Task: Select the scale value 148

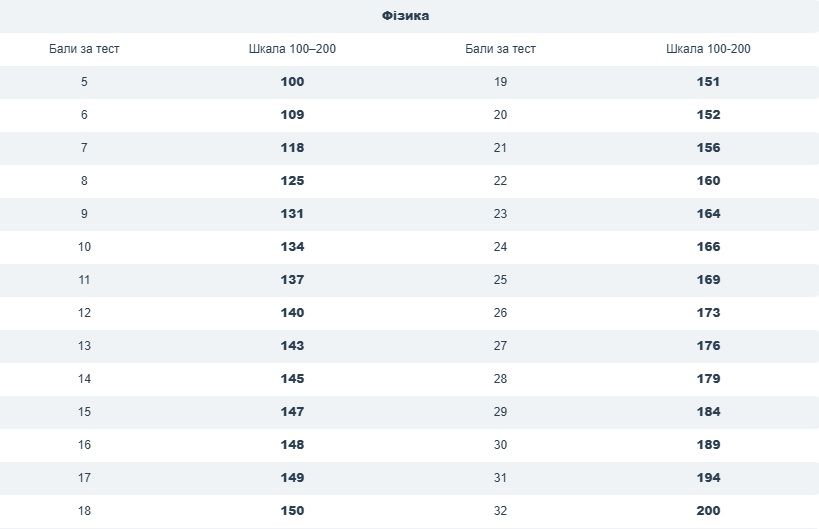Action: pos(292,445)
